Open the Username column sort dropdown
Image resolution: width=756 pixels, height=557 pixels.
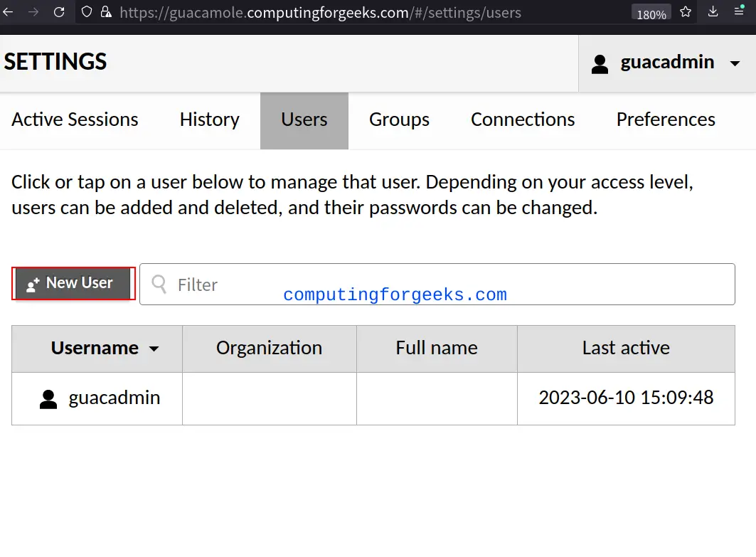[x=154, y=349]
